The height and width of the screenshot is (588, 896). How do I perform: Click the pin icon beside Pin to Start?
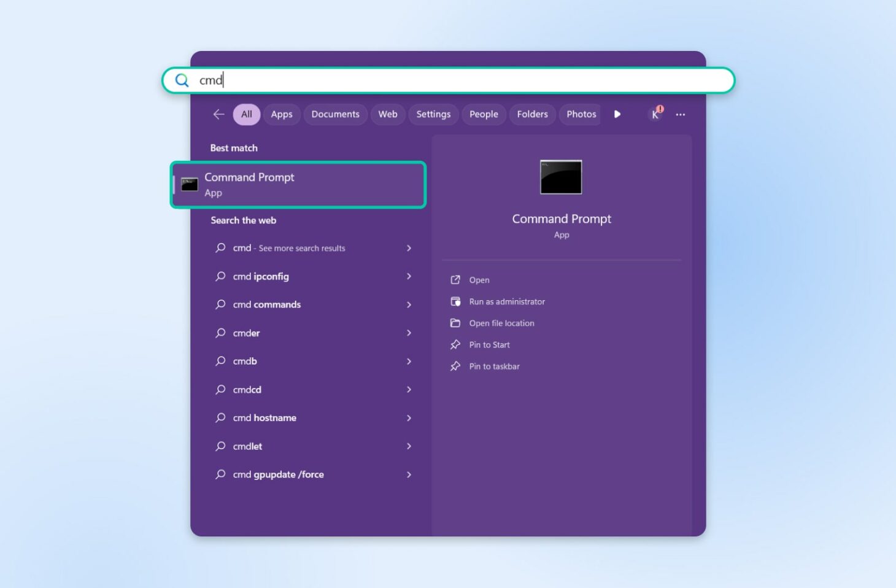point(455,344)
